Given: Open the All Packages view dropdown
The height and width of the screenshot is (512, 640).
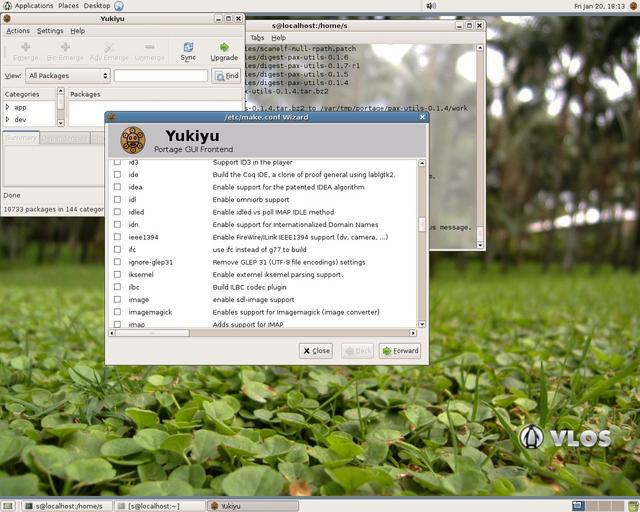Looking at the screenshot, I should point(68,76).
